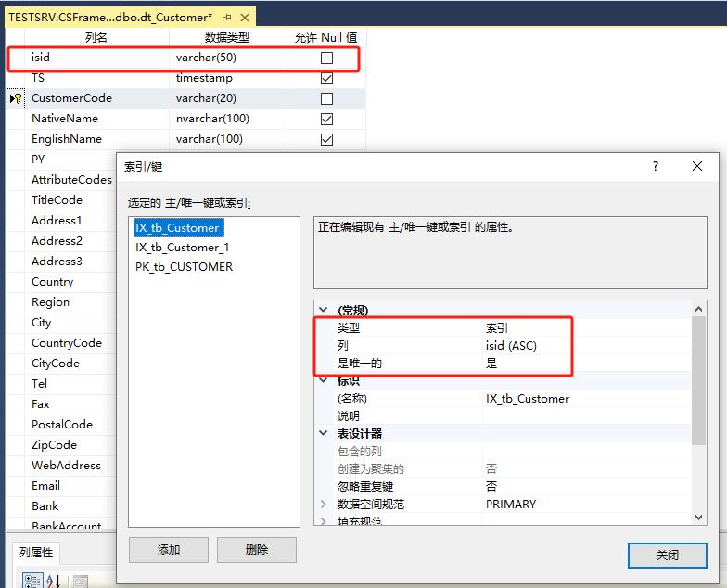Close the dt_Customer designer tab
The width and height of the screenshot is (727, 588).
coord(245,17)
